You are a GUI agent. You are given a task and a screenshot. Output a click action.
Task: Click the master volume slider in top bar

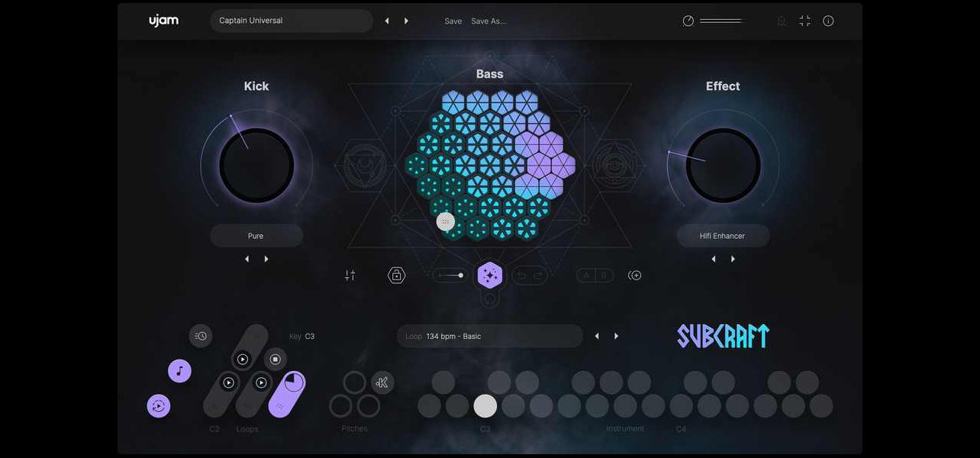click(x=720, y=21)
